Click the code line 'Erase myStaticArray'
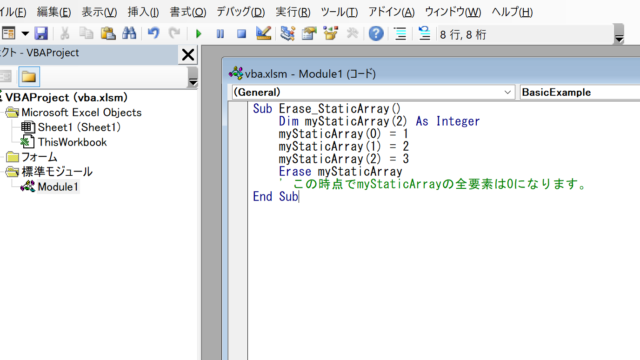The width and height of the screenshot is (640, 360). (340, 171)
